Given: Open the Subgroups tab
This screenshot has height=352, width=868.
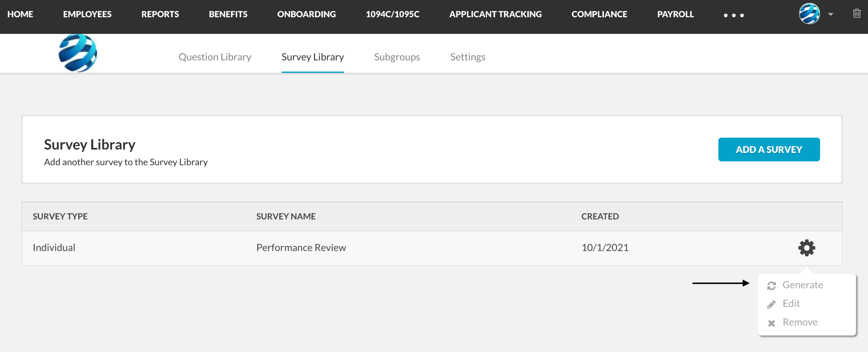Looking at the screenshot, I should point(397,57).
